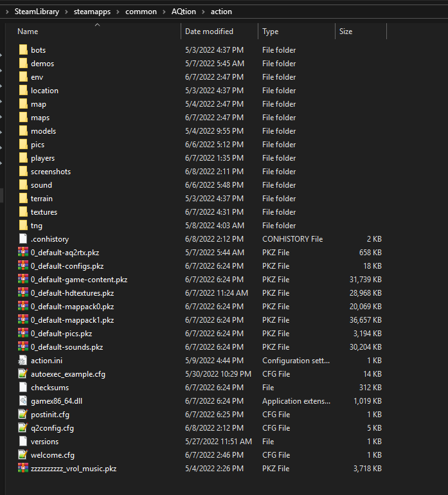Click the tng folder icon
This screenshot has height=495, width=448.
[23, 226]
